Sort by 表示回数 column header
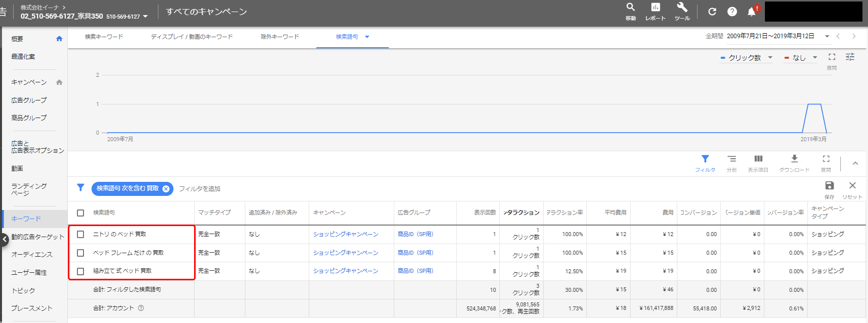 tap(485, 212)
